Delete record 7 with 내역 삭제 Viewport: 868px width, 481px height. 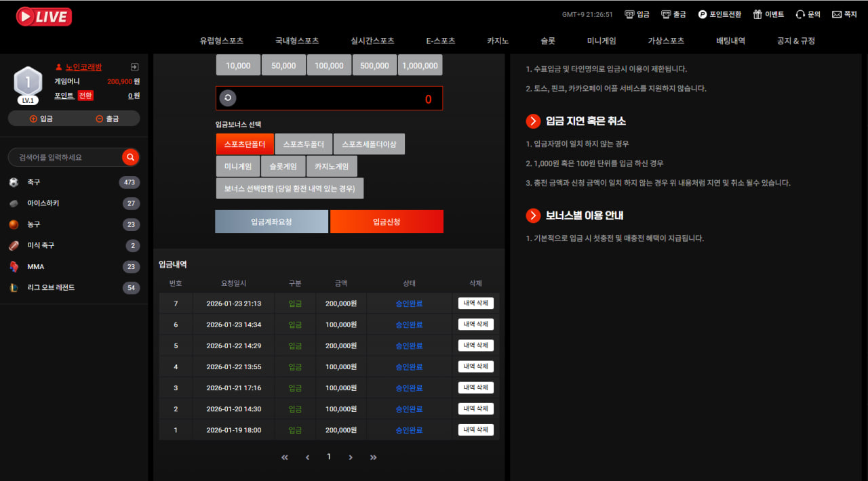[x=476, y=304]
